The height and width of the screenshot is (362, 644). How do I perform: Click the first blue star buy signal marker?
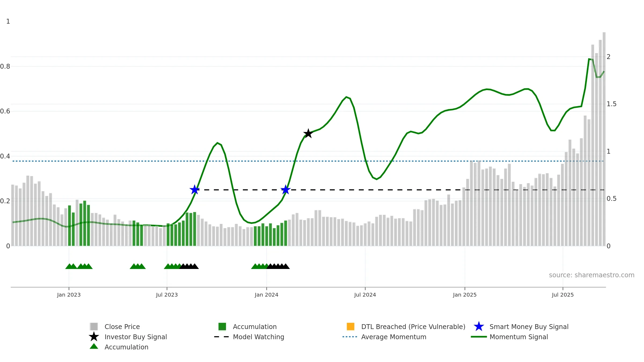(x=195, y=190)
